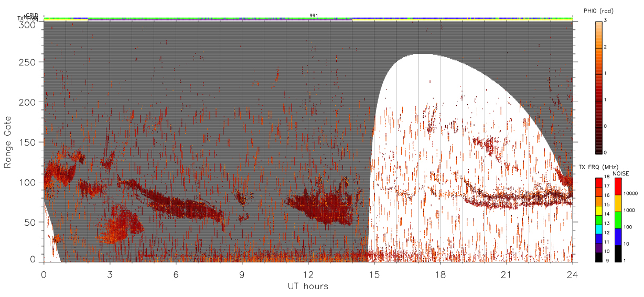Click x-axis tick label '21'
Screen dimensions: 644x297
[x=507, y=274]
